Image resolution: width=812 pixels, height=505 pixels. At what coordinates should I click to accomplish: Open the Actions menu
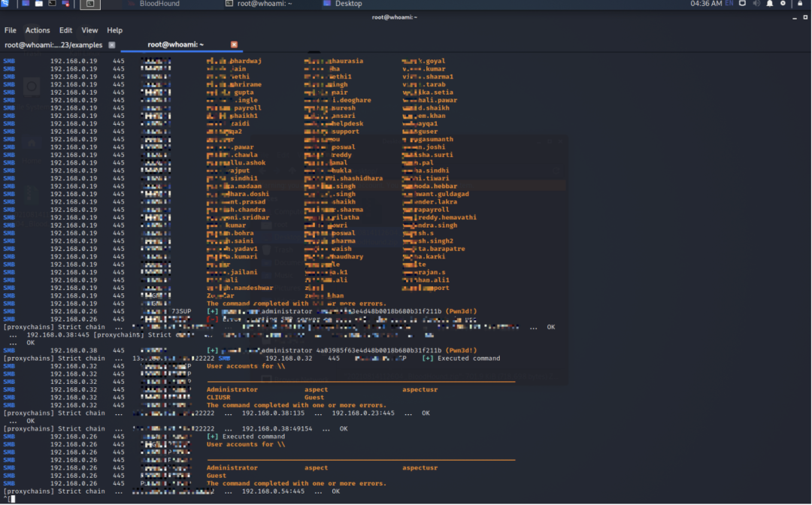tap(38, 30)
